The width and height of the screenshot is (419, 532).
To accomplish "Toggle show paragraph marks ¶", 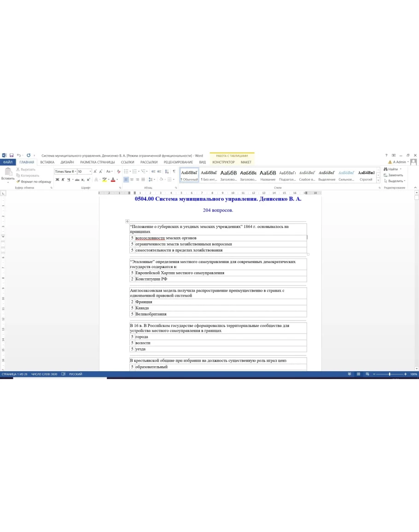I will pyautogui.click(x=174, y=171).
